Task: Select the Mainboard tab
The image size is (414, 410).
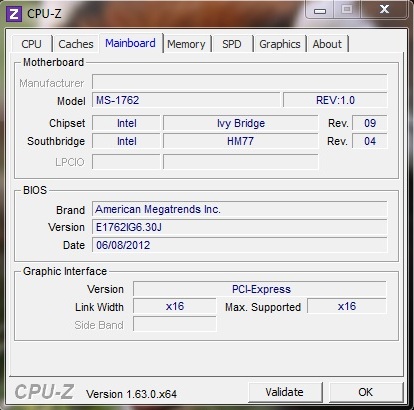Action: click(x=130, y=43)
